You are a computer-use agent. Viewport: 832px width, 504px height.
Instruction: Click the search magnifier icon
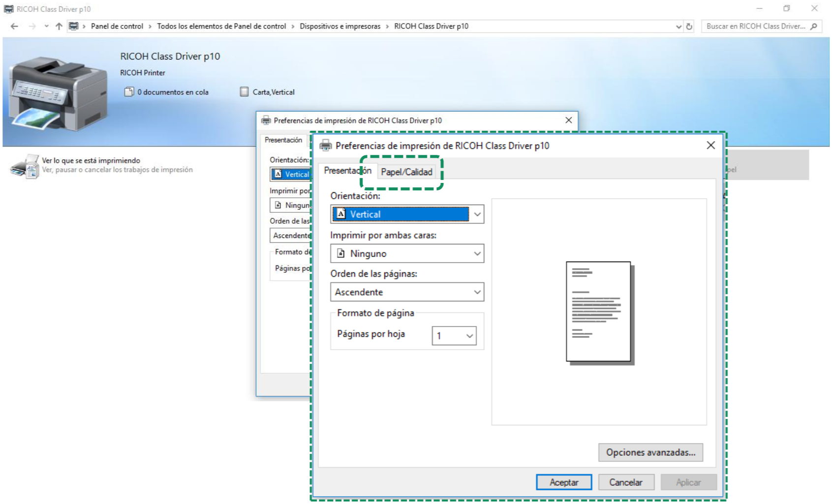click(814, 26)
